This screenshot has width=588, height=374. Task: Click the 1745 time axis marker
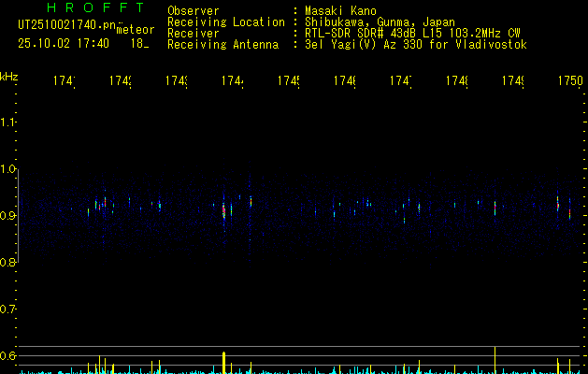(289, 81)
